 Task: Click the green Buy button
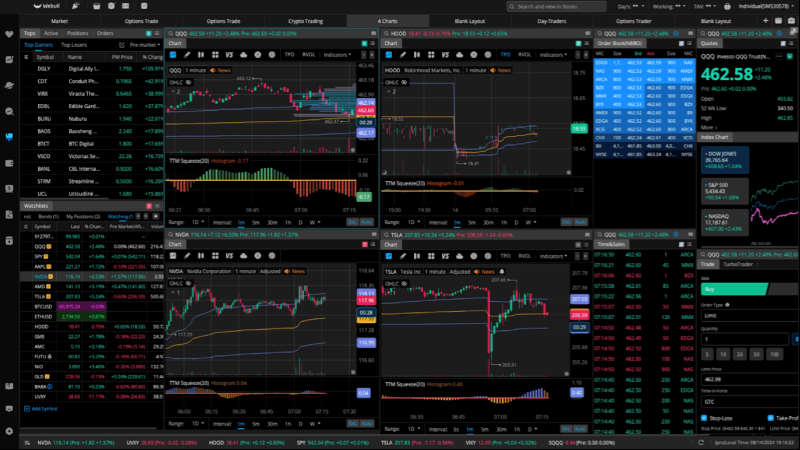[734, 289]
